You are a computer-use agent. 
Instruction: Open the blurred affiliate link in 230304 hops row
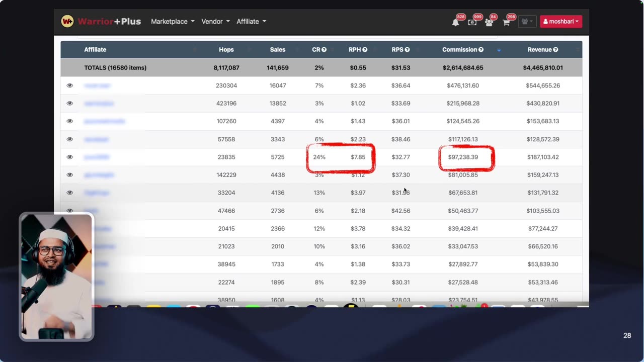[x=97, y=85]
